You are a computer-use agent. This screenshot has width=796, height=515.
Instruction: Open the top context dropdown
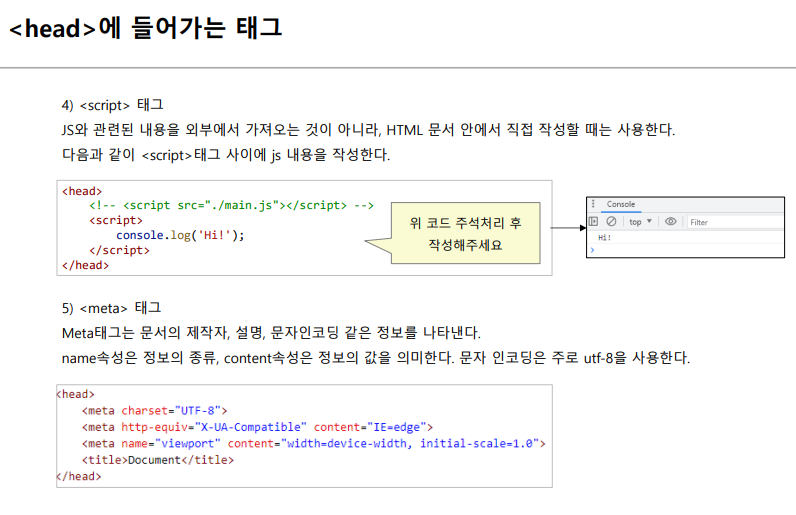click(640, 222)
